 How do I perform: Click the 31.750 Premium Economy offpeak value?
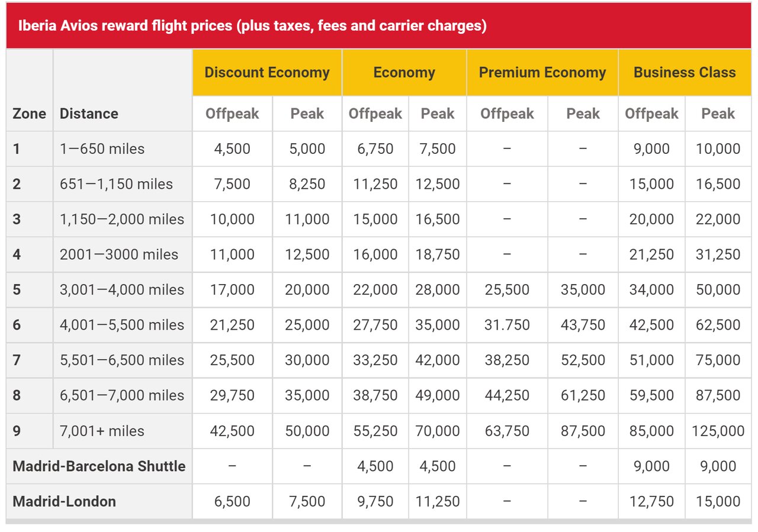507,325
